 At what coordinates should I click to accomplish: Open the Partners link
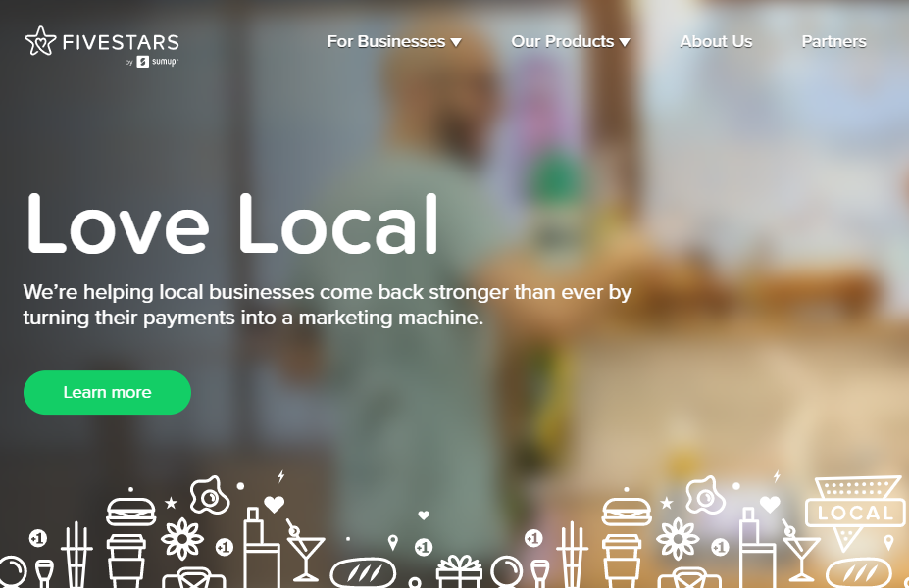(833, 42)
